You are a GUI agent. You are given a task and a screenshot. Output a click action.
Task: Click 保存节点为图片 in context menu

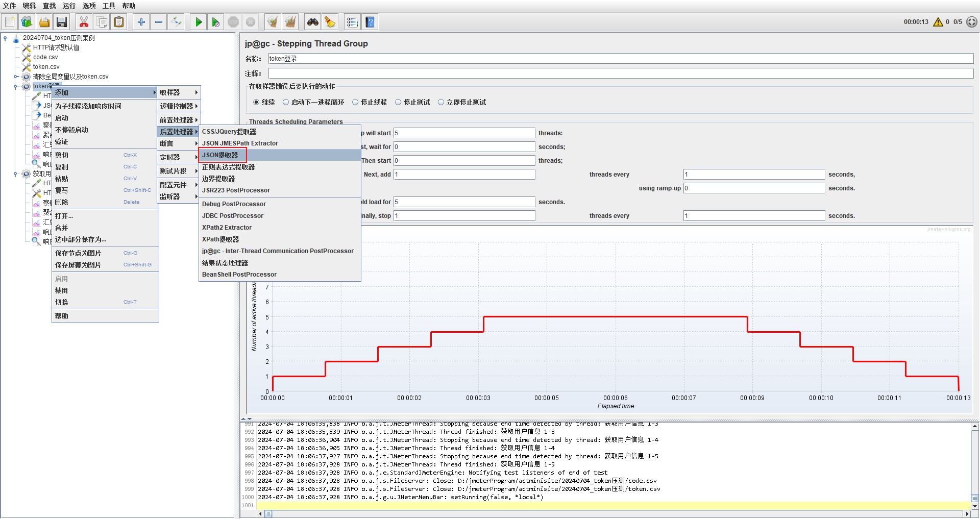(x=78, y=253)
